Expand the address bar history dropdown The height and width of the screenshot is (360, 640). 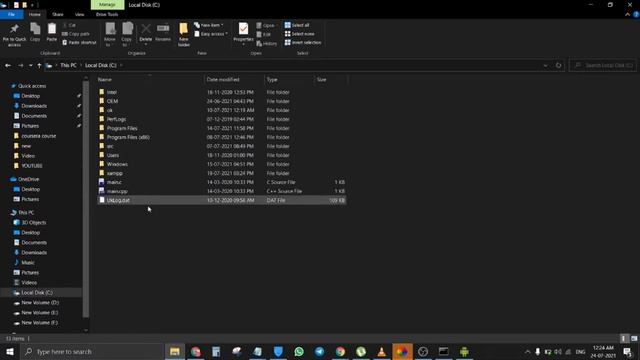[x=545, y=65]
